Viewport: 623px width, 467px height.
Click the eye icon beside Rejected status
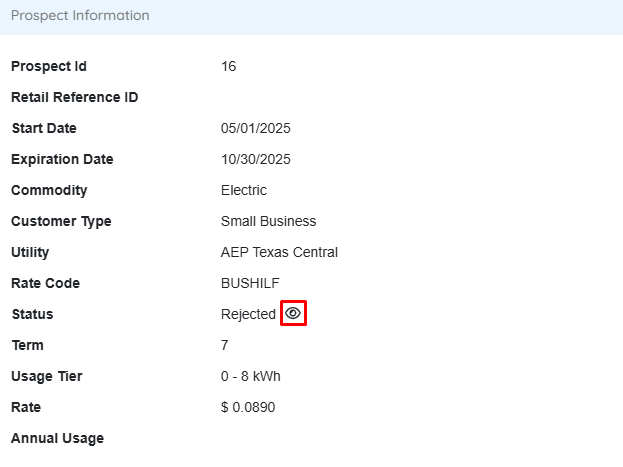pos(293,314)
